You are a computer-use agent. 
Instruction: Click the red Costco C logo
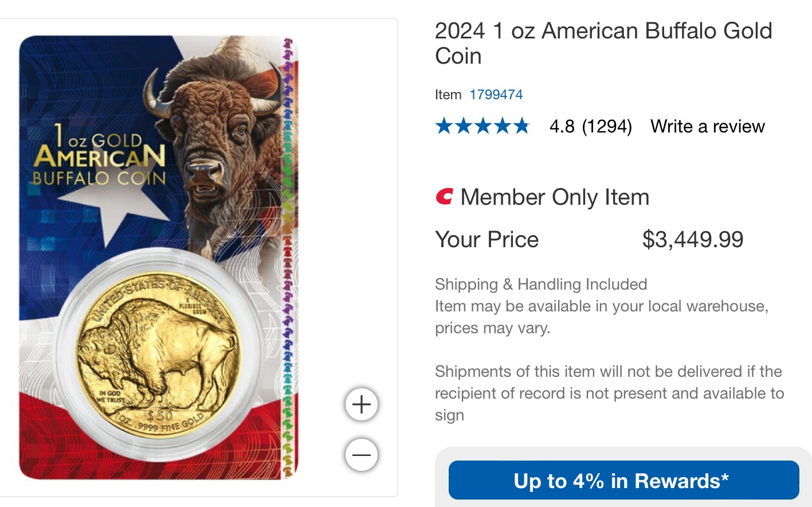pos(444,197)
